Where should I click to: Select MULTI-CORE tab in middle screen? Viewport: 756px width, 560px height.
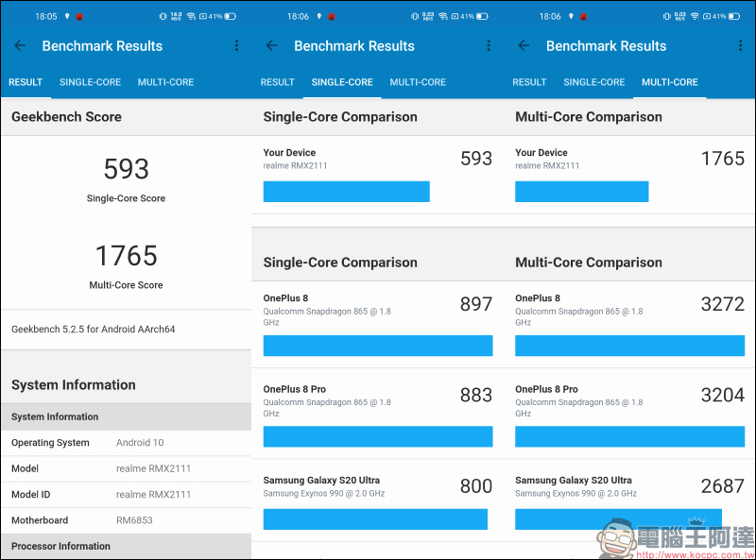click(418, 82)
